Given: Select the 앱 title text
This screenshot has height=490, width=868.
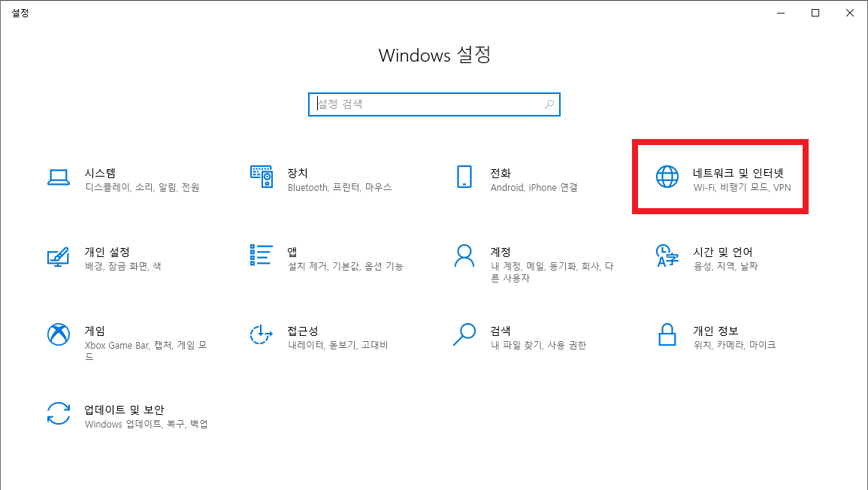Looking at the screenshot, I should tap(292, 253).
